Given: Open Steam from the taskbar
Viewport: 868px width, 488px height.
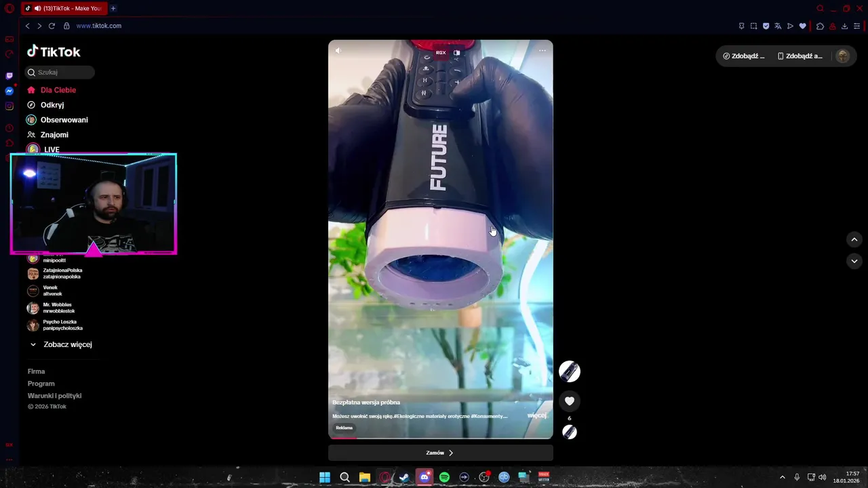Looking at the screenshot, I should click(404, 477).
